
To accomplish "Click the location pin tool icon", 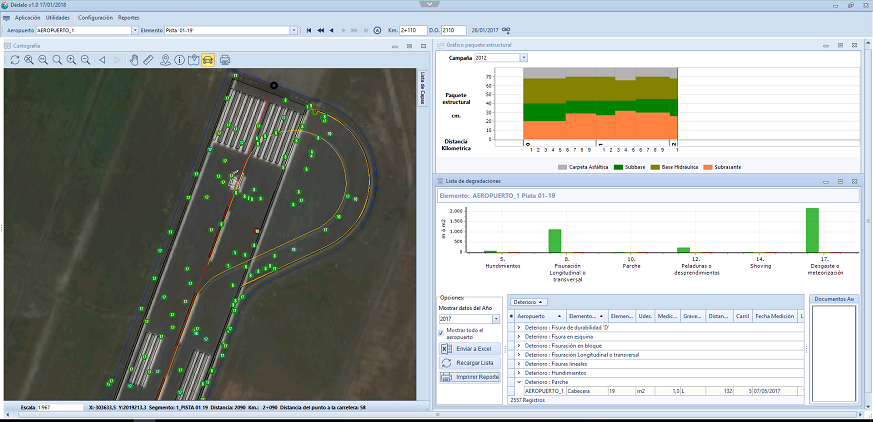I will tap(164, 60).
